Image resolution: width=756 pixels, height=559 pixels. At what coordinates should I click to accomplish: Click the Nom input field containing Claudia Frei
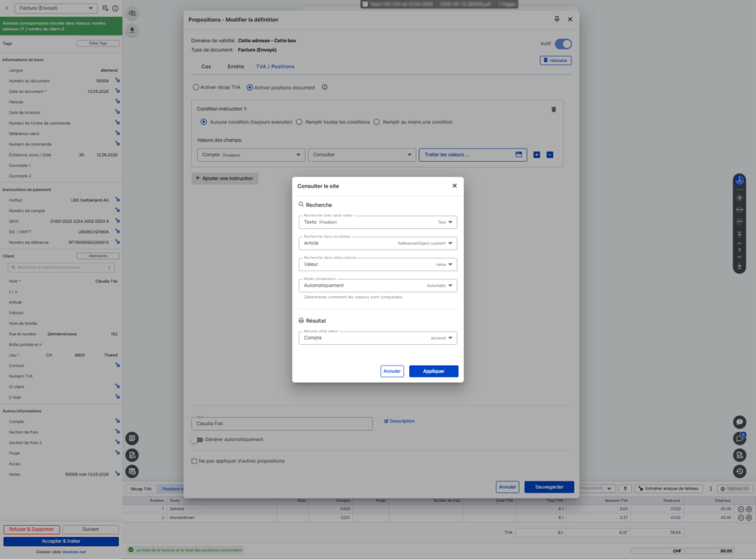click(282, 423)
